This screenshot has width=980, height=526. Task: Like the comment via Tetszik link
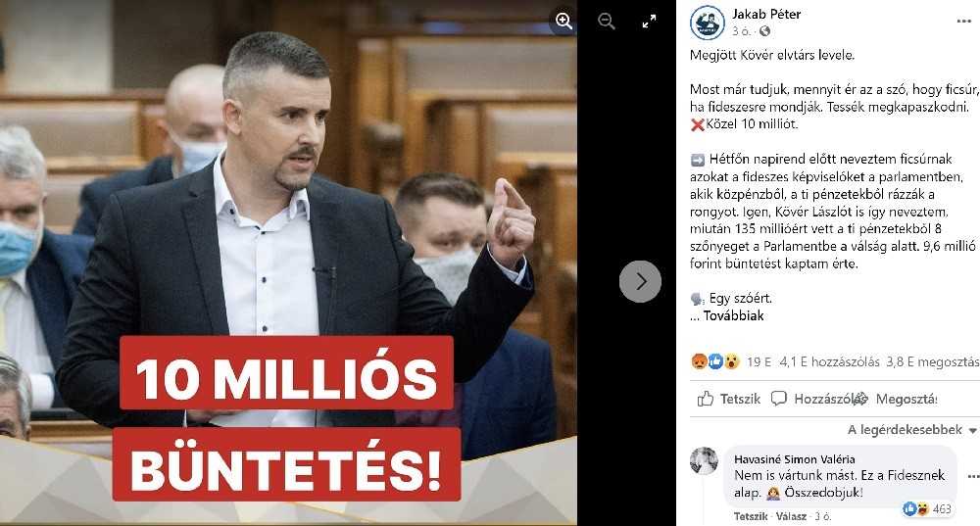tap(750, 516)
